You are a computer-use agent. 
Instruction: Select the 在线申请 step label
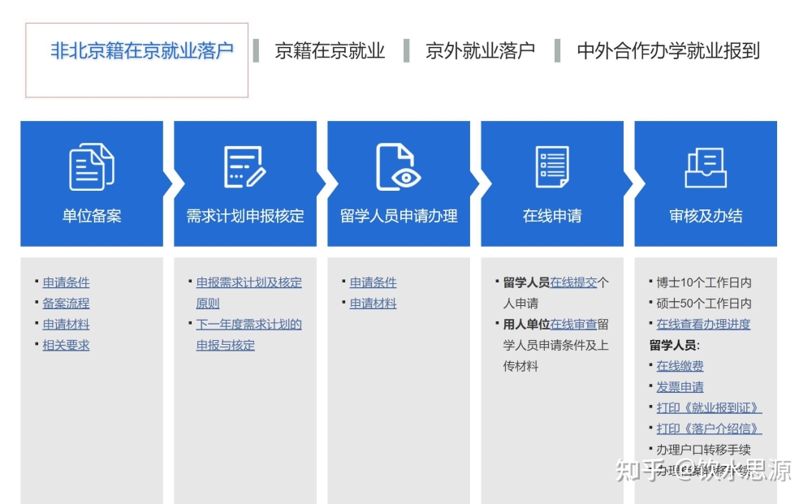[x=552, y=216]
